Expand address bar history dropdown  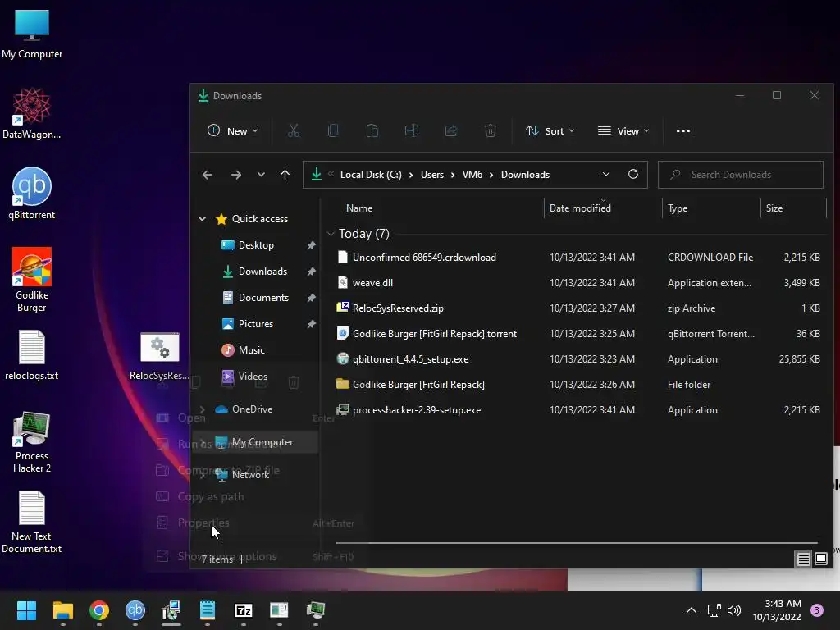point(606,174)
